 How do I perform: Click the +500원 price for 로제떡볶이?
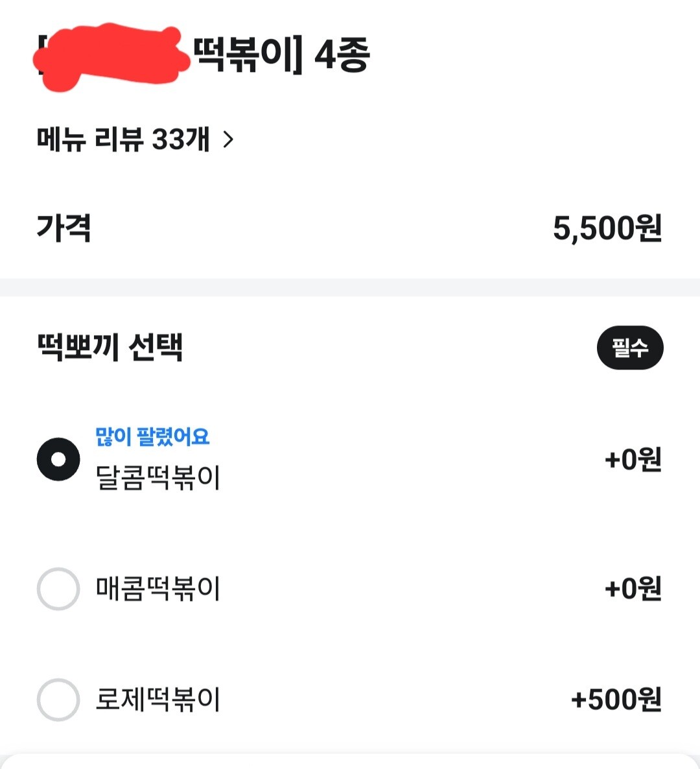click(616, 700)
